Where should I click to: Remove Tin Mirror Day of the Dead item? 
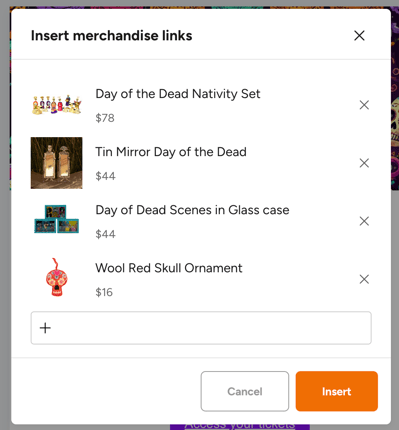(364, 163)
